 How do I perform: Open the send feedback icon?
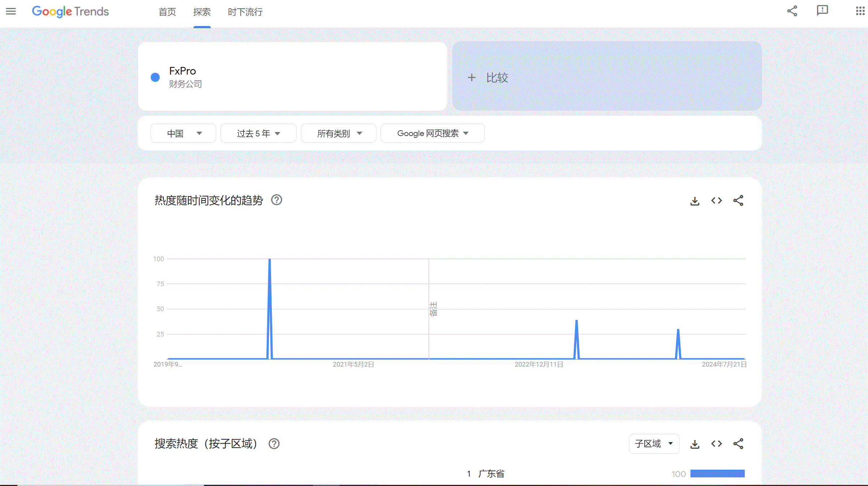(822, 10)
